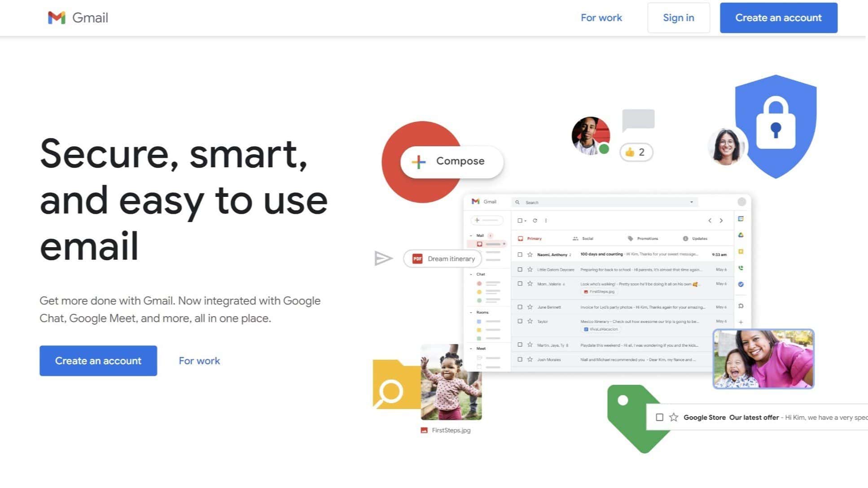
Task: Open the Google Drive side panel icon
Action: pyautogui.click(x=741, y=235)
